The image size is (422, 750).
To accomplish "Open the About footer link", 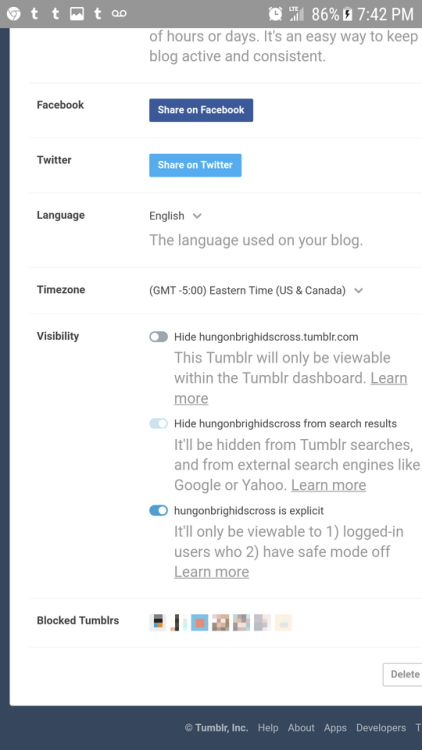I will point(301,728).
